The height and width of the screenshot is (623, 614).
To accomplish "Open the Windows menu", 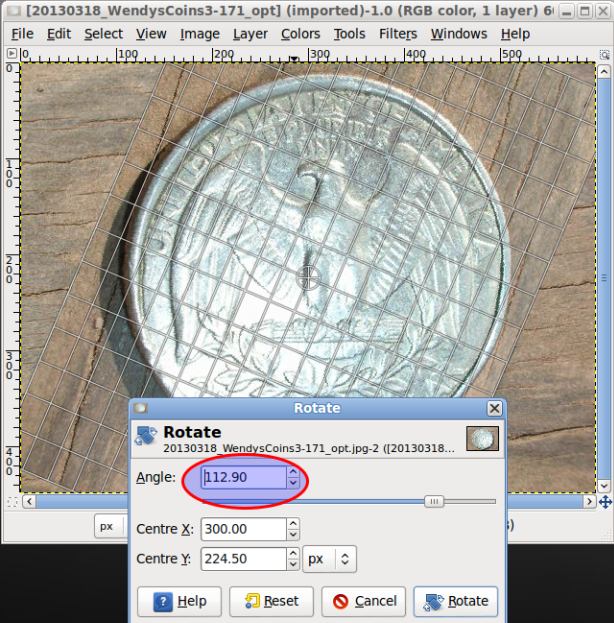I will [459, 34].
